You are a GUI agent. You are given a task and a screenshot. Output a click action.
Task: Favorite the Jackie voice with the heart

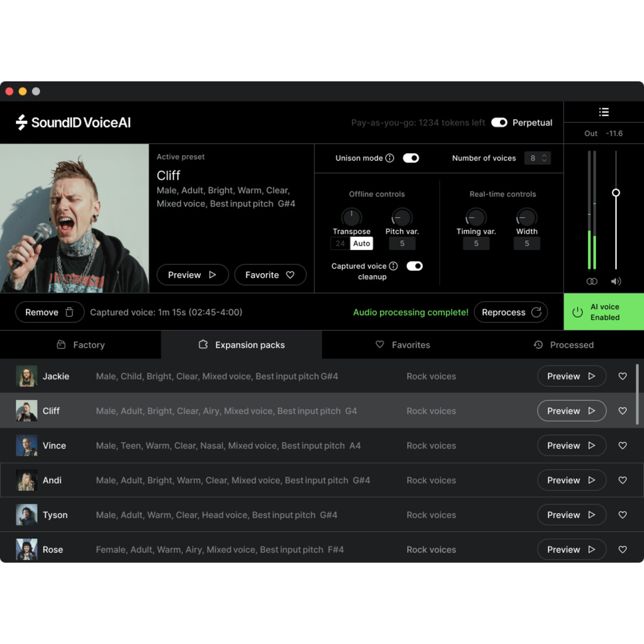623,376
